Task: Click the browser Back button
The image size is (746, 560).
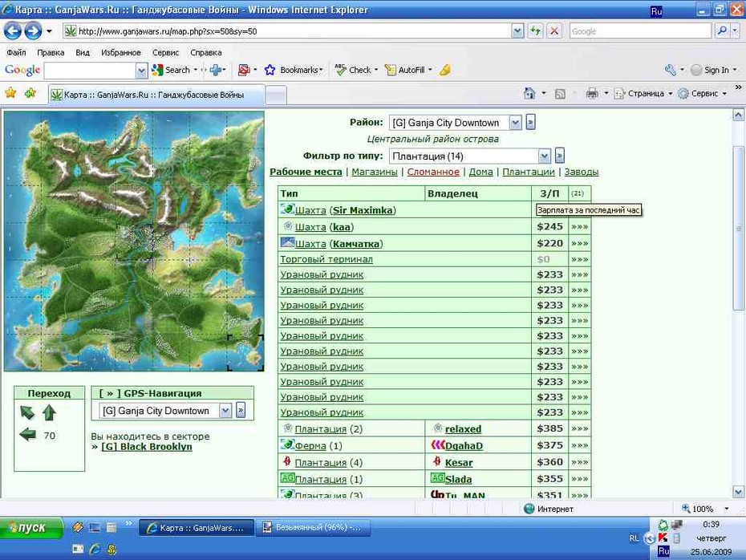Action: (13, 31)
